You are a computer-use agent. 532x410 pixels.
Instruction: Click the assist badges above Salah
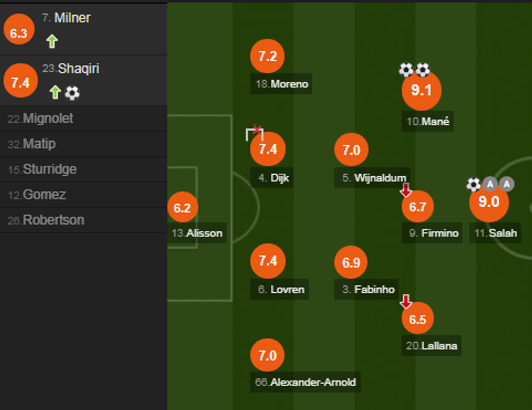[x=498, y=184]
